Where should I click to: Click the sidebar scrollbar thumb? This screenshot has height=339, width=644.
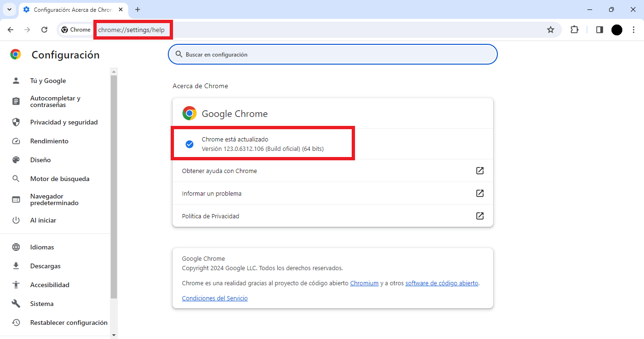[x=114, y=186]
